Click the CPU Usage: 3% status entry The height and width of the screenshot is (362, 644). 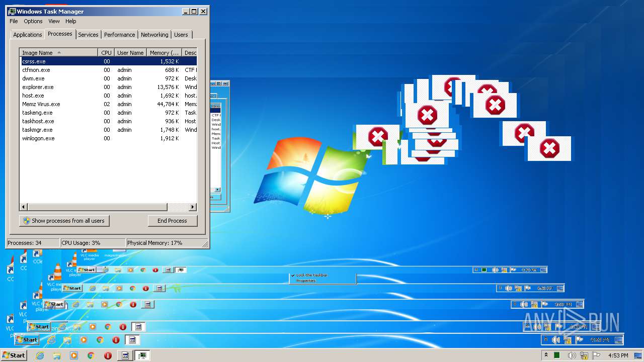tap(93, 243)
